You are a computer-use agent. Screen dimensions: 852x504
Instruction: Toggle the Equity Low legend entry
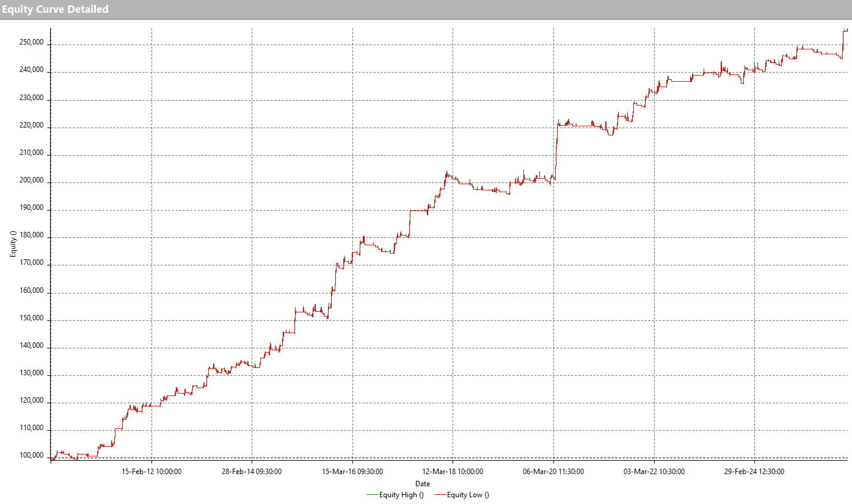[x=468, y=495]
